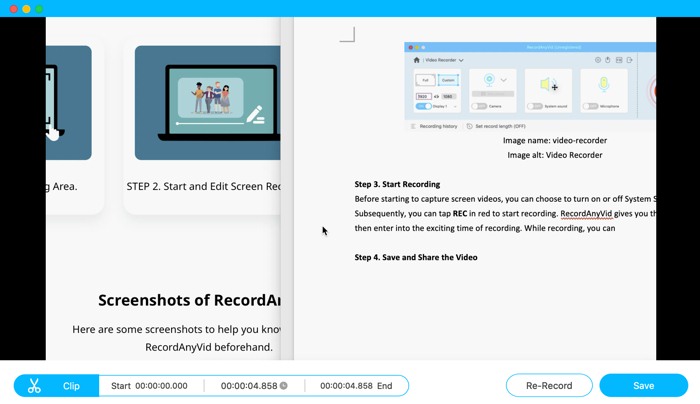
Task: Minimize the window using yellow button
Action: click(x=26, y=9)
